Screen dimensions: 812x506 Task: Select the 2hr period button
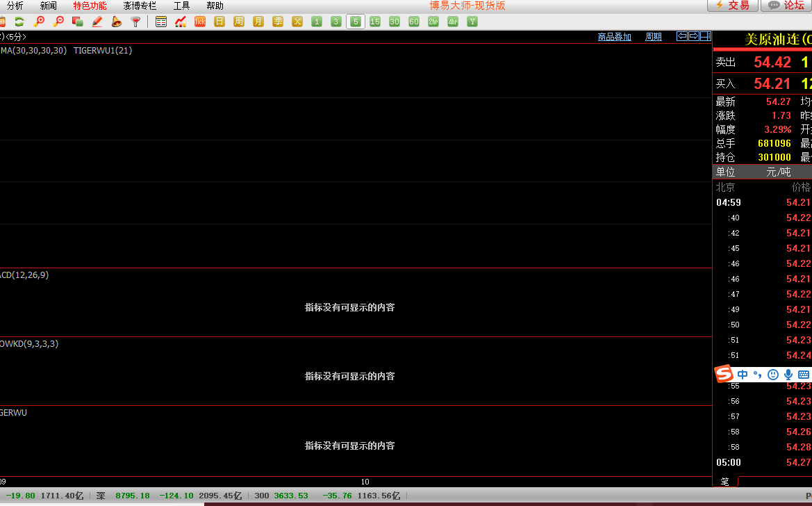[x=433, y=22]
